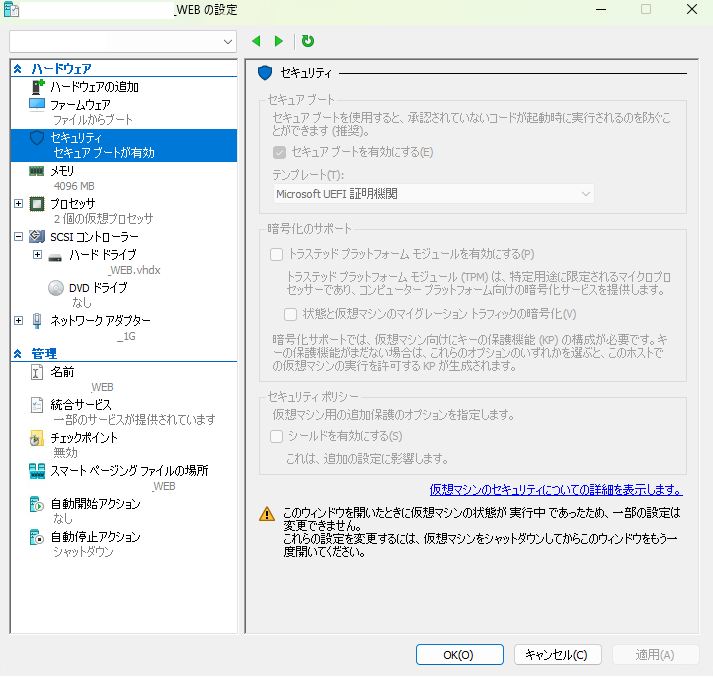Image resolution: width=713 pixels, height=682 pixels.
Task: Click the green forward arrow icon
Action: pyautogui.click(x=279, y=41)
